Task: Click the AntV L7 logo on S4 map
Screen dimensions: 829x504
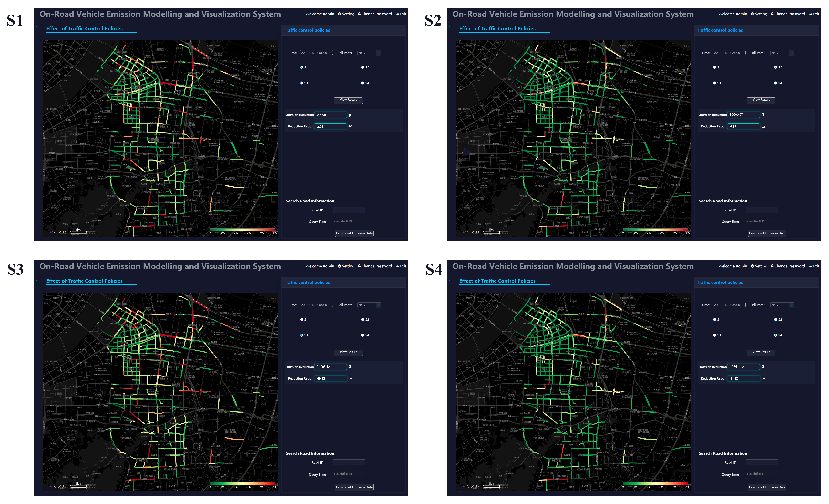Action: [x=471, y=486]
